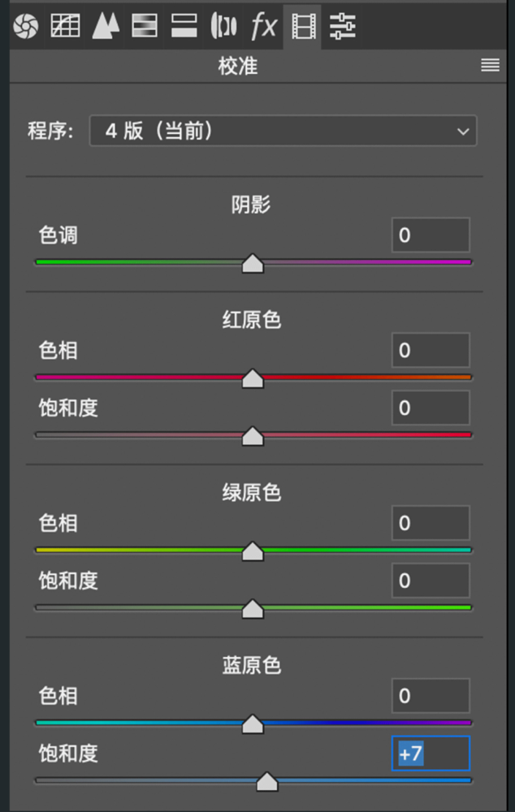Open the 程序 process version dropdown

(x=283, y=131)
